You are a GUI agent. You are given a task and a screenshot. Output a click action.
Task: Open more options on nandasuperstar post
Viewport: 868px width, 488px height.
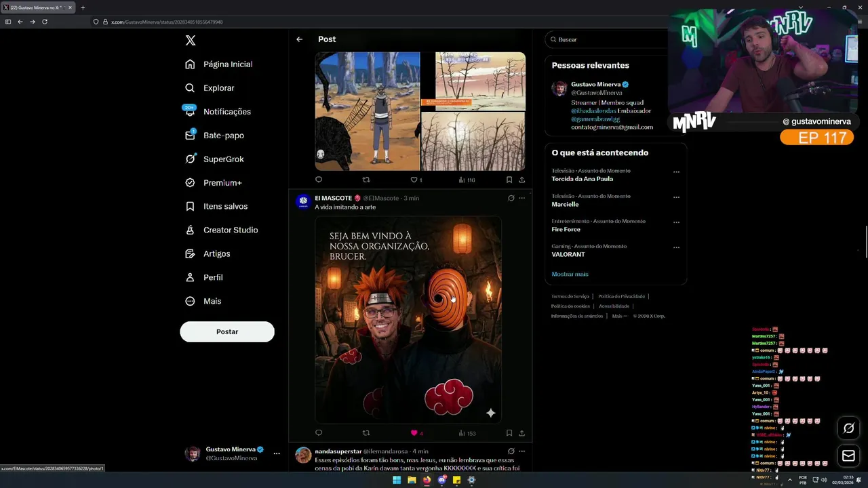coord(521,451)
